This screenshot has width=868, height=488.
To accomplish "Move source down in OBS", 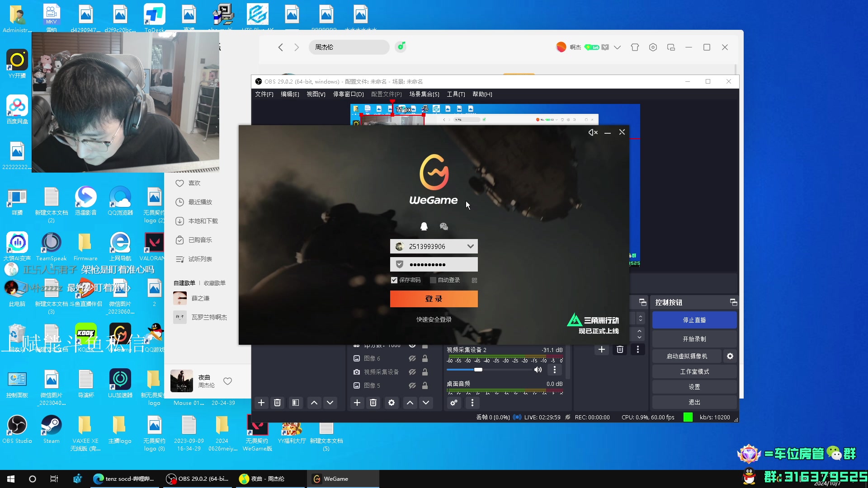I will coord(426,403).
